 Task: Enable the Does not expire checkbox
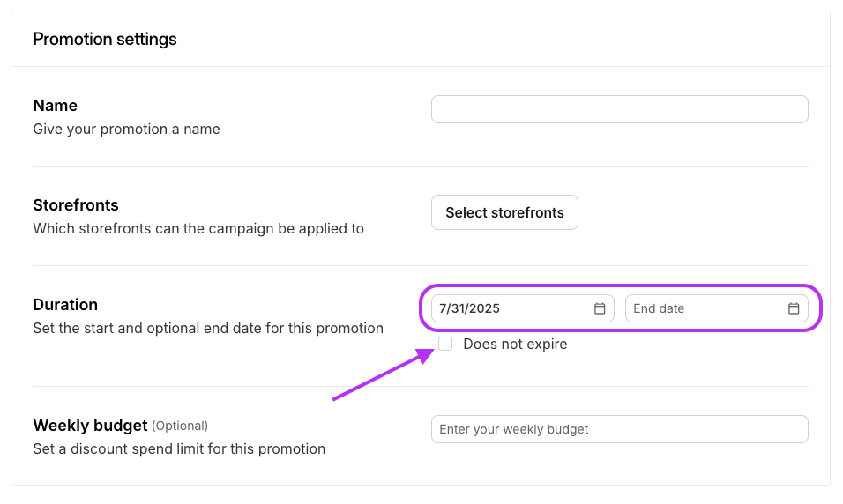tap(445, 344)
